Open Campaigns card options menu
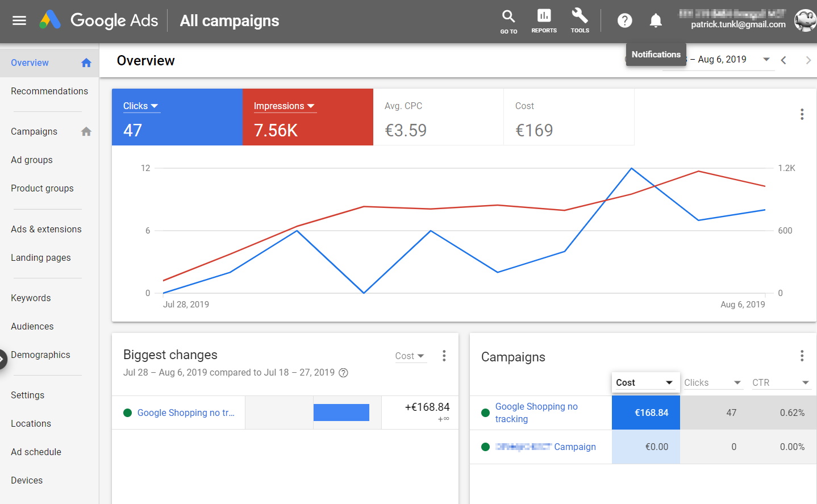 pyautogui.click(x=802, y=356)
